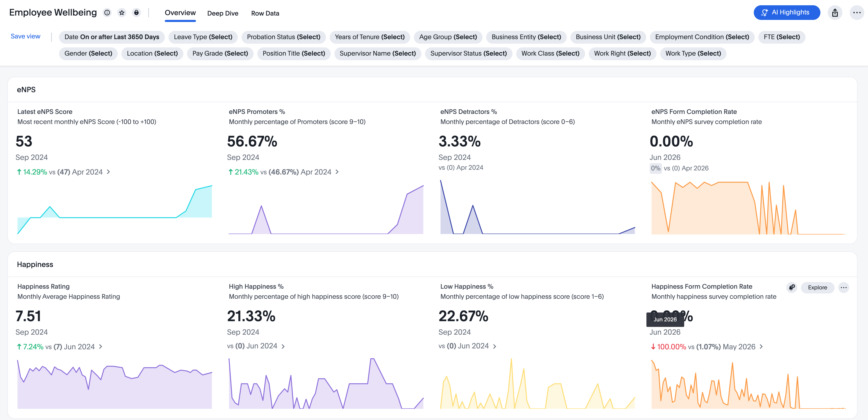The image size is (868, 420).
Task: Open the dashboard more options ellipsis menu
Action: click(x=857, y=13)
